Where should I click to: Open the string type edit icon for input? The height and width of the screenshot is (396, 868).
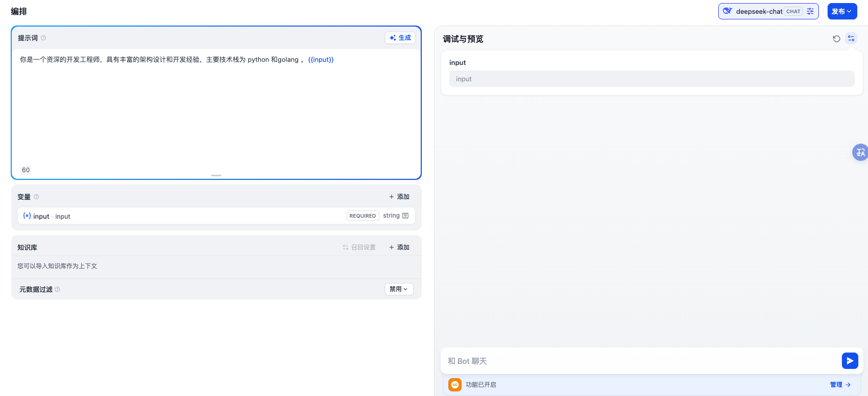(x=405, y=216)
